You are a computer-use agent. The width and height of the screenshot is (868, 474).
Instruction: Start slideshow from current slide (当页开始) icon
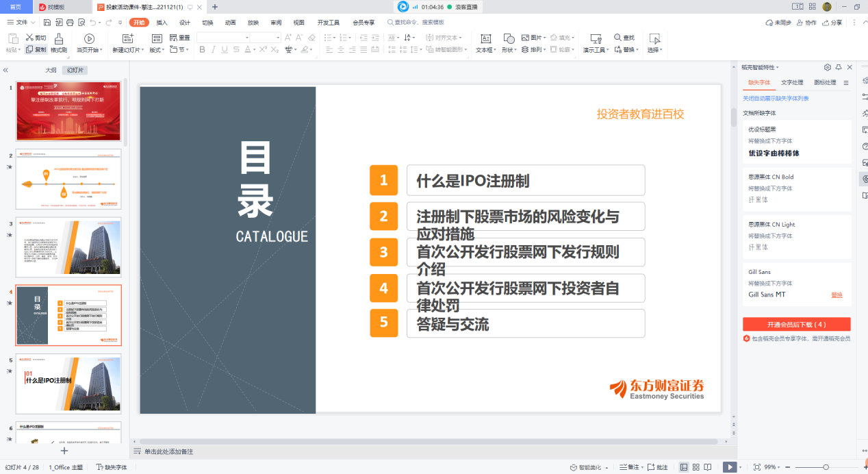pyautogui.click(x=89, y=39)
